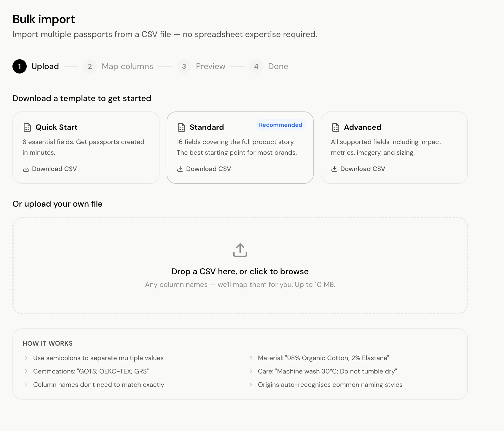Select the Advanced template title
Screen dimensions: 504x431
pyautogui.click(x=362, y=127)
